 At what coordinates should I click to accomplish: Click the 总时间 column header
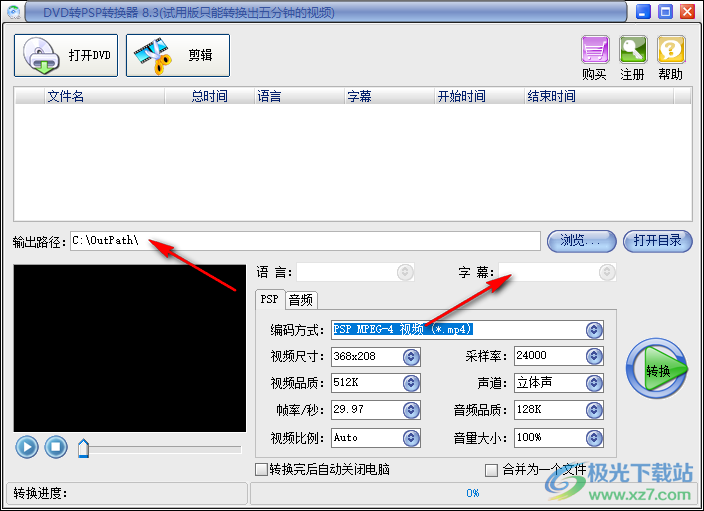coord(210,96)
